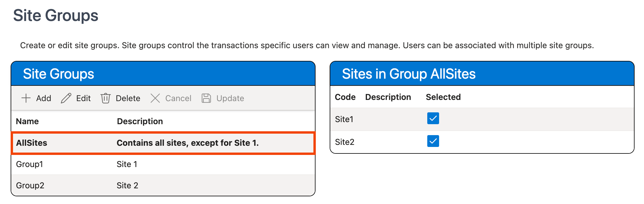Select the Group1 row
Viewport: 644px width, 204px height.
click(x=30, y=164)
